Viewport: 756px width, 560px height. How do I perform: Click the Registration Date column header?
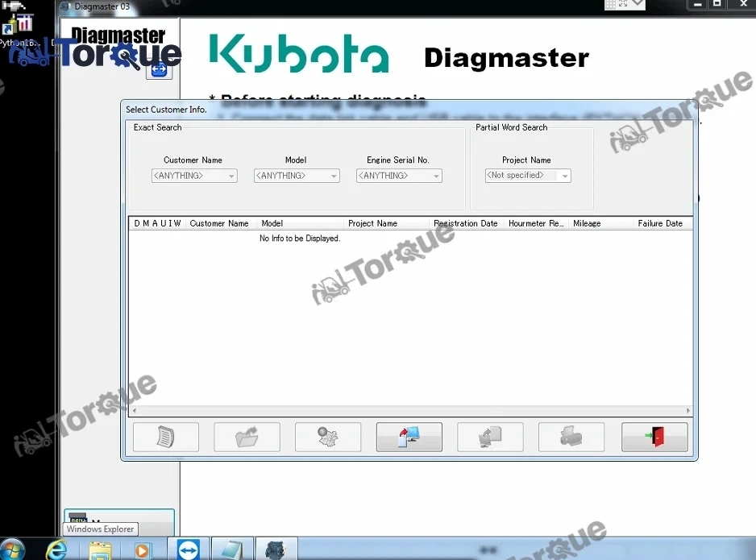pos(466,223)
